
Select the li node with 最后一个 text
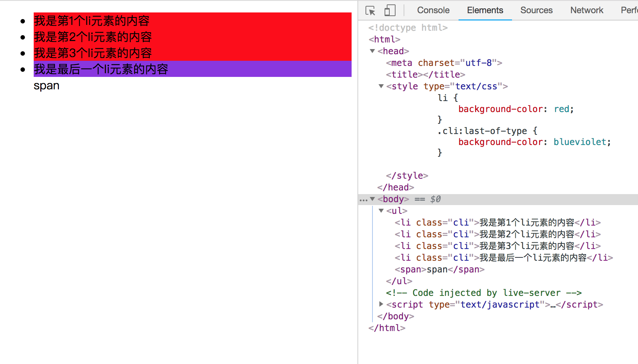pyautogui.click(x=504, y=258)
